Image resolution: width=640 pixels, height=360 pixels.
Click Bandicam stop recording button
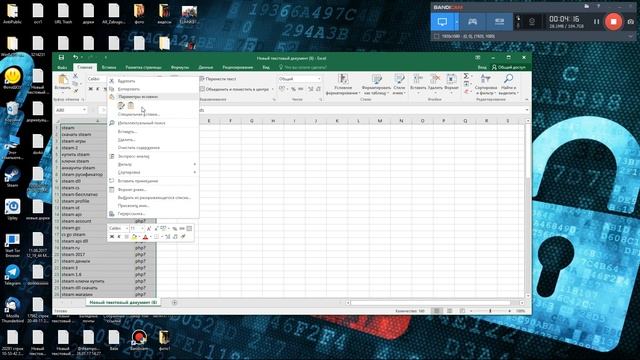pyautogui.click(x=613, y=22)
